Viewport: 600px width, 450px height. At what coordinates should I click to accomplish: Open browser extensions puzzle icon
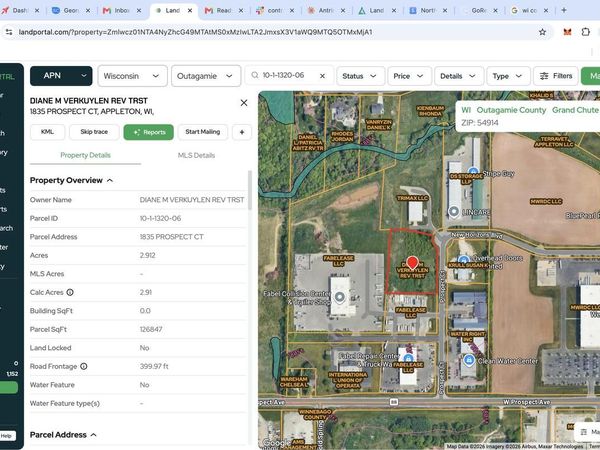point(585,32)
